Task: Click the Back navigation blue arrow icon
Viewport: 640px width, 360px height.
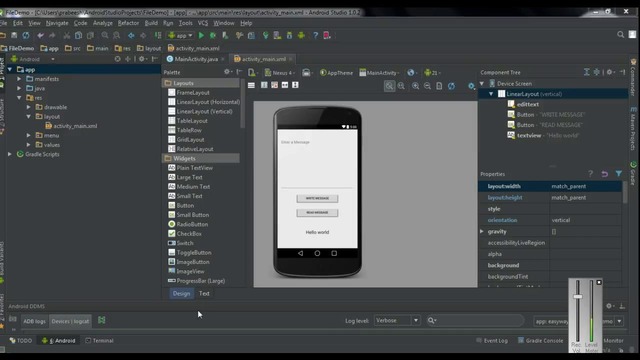Action: tap(131, 36)
